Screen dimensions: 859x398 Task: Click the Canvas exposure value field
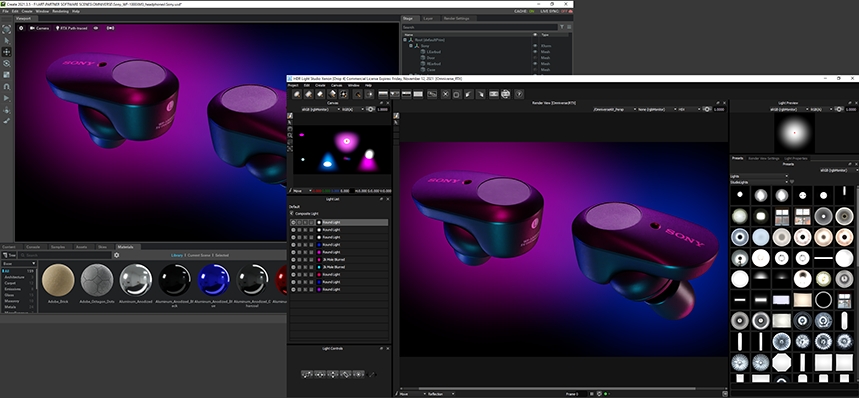point(382,109)
